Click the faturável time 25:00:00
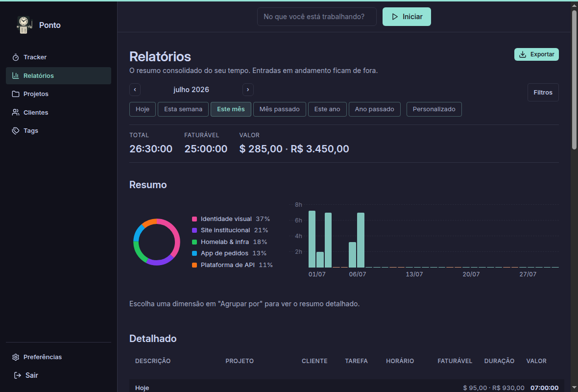578x392 pixels. (206, 149)
